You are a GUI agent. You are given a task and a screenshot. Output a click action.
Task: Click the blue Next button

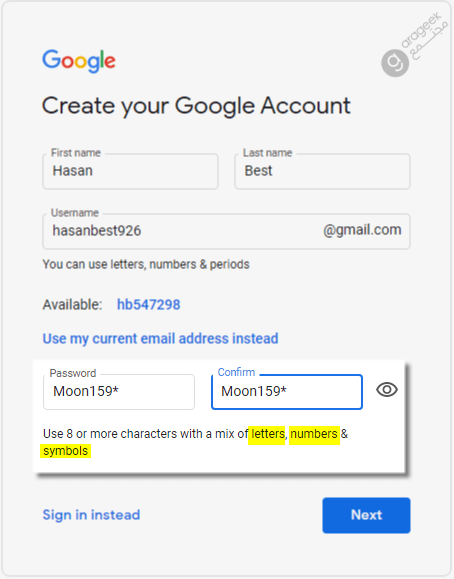[366, 515]
